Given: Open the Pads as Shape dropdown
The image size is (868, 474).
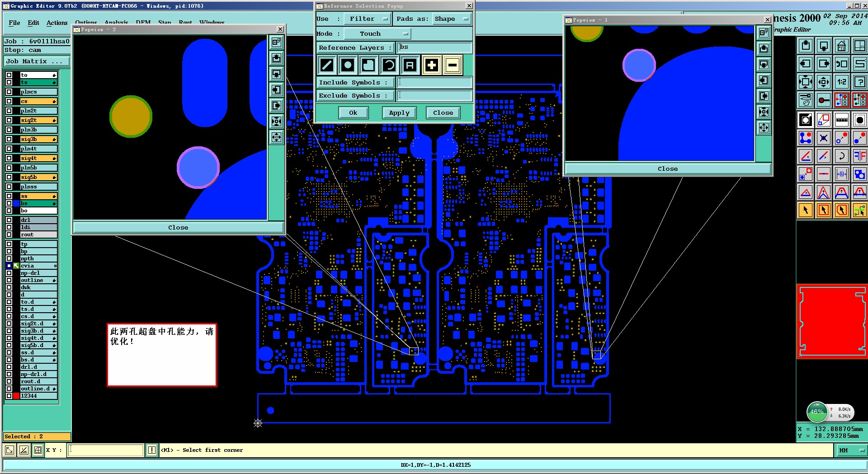Looking at the screenshot, I should [452, 19].
